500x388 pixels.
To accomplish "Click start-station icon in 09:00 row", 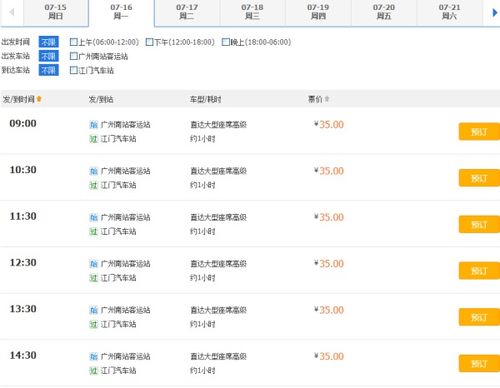I will (x=93, y=125).
